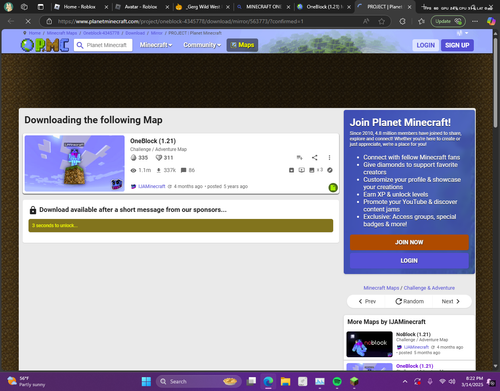
Task: Click the orange JOIN NOW button
Action: coord(409,242)
